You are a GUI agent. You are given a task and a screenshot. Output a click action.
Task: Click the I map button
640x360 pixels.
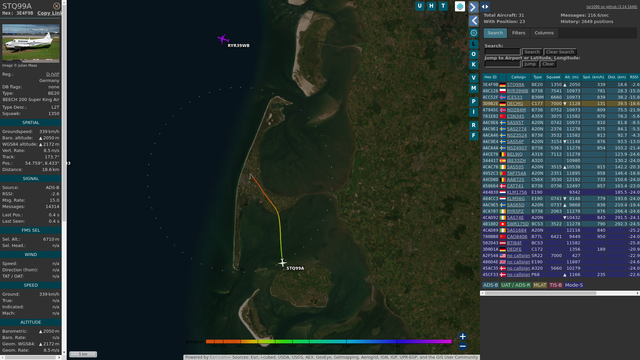pyautogui.click(x=473, y=112)
